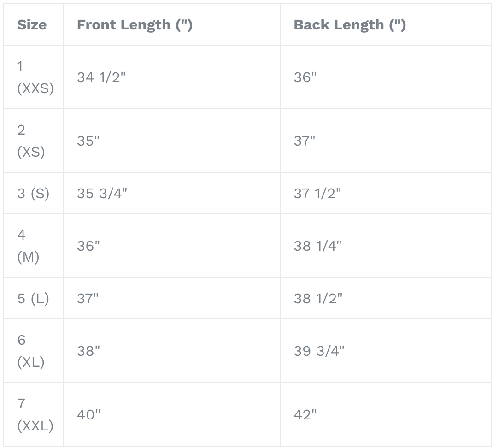Click the size 5 (L) cell
This screenshot has width=493, height=448.
[33, 298]
